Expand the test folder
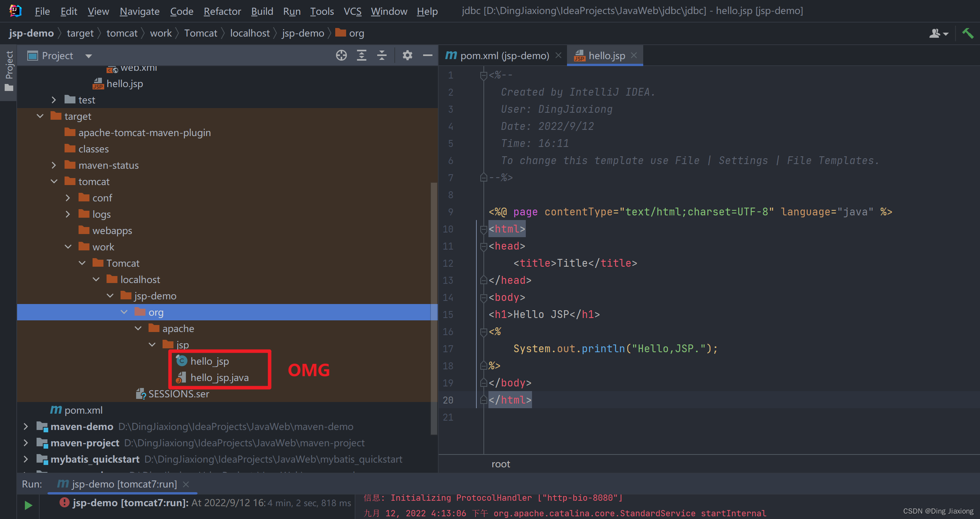The image size is (980, 519). point(54,100)
